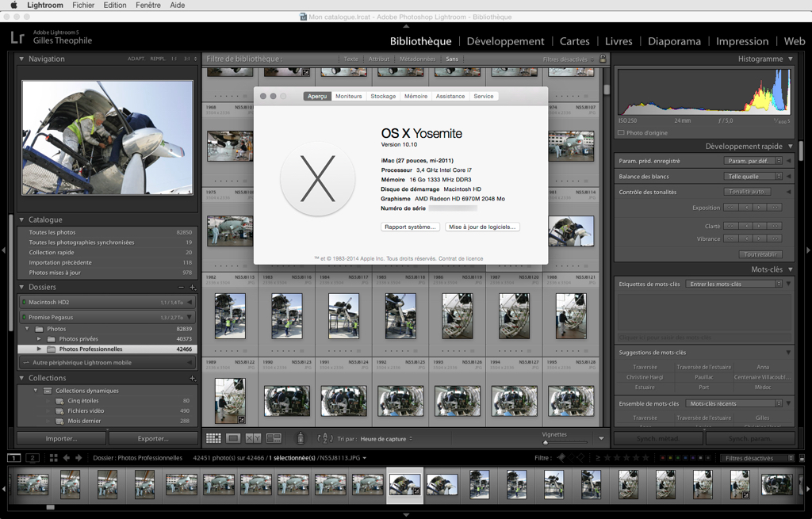
Task: Open Telle quelle white balance dropdown
Action: 753,177
